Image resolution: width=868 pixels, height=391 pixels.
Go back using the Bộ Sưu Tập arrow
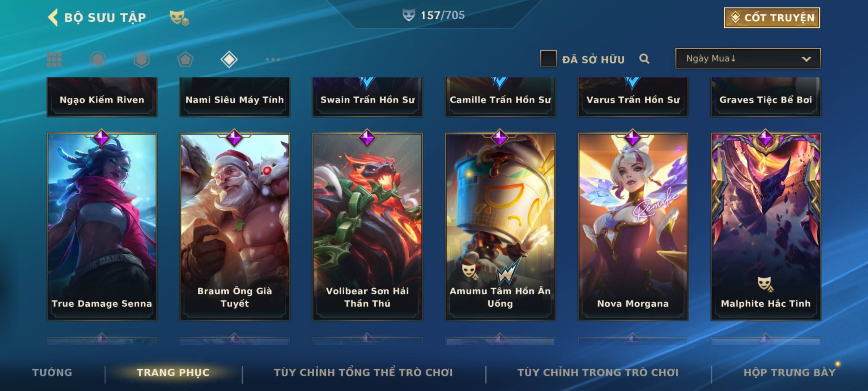(x=53, y=17)
